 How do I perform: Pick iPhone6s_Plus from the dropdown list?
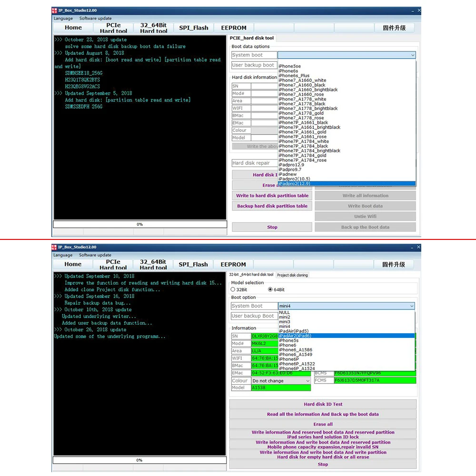point(294,76)
